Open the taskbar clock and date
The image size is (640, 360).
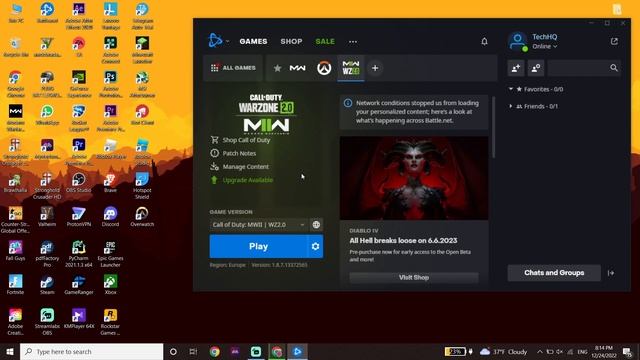coord(604,351)
